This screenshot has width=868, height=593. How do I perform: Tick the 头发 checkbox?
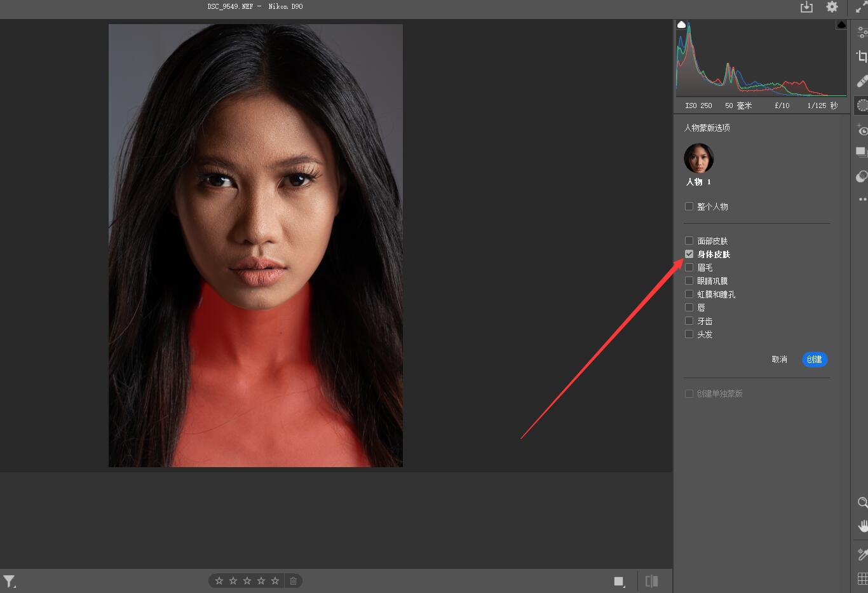[689, 334]
